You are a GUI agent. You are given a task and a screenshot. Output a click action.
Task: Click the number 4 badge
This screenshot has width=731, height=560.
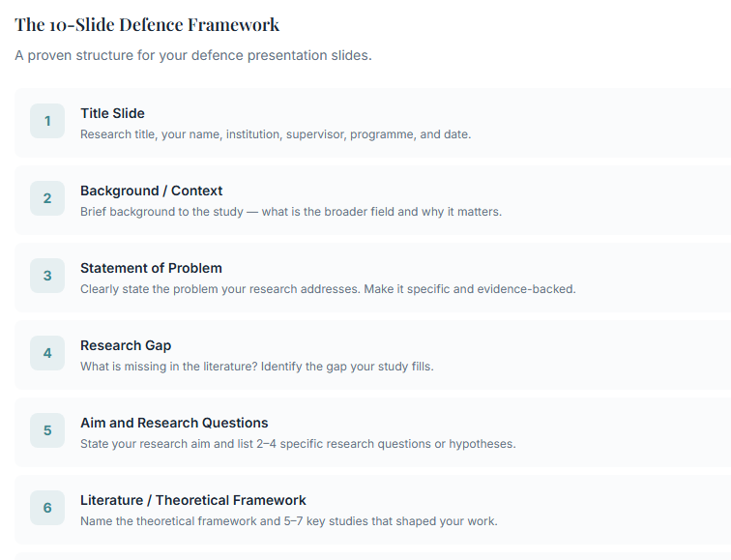(47, 353)
